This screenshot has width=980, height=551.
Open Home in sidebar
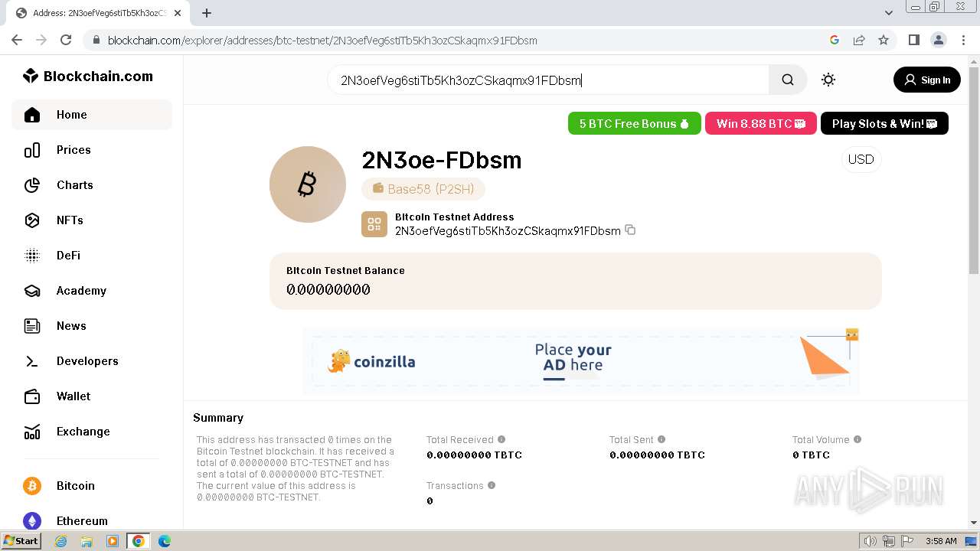pos(92,115)
